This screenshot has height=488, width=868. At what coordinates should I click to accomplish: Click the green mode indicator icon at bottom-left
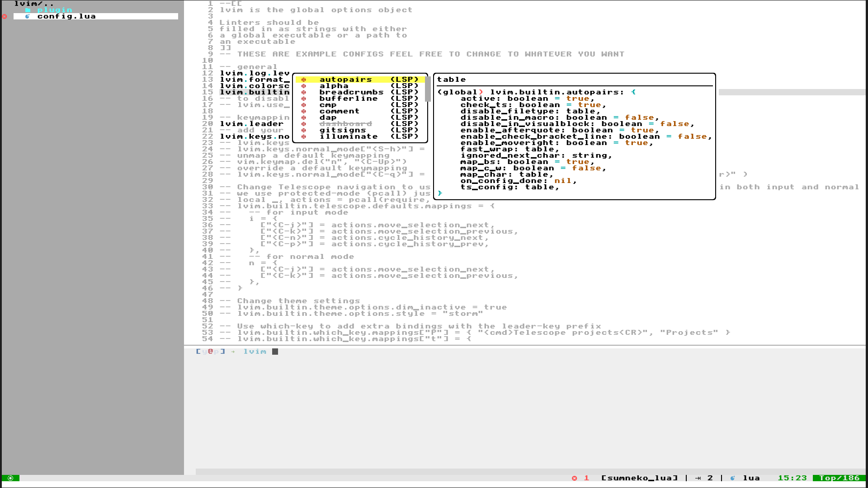point(10,478)
